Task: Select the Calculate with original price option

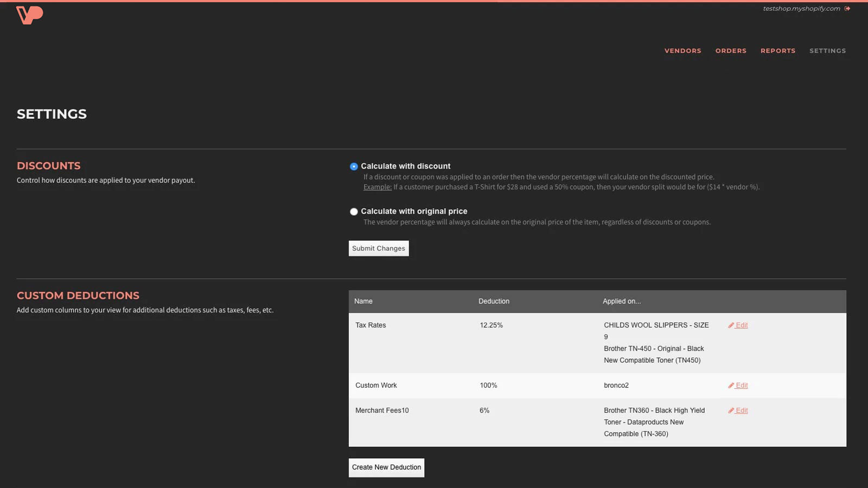Action: 354,211
